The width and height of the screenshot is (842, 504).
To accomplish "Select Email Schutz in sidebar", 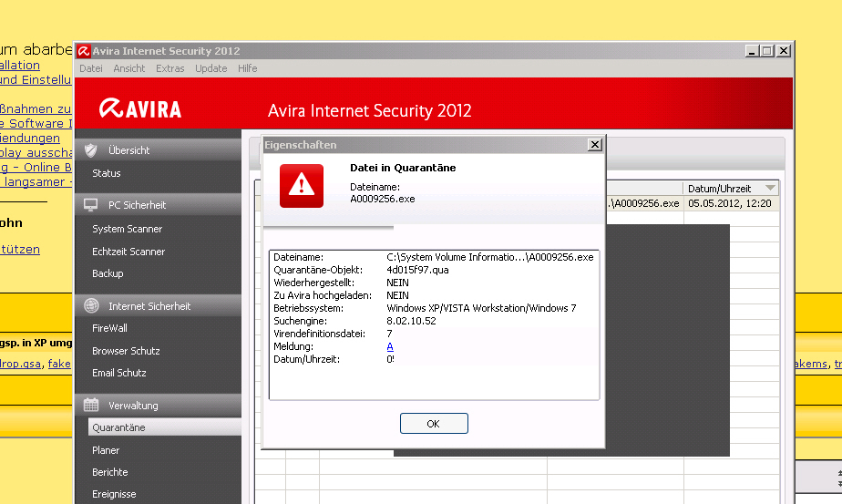I will [x=119, y=373].
